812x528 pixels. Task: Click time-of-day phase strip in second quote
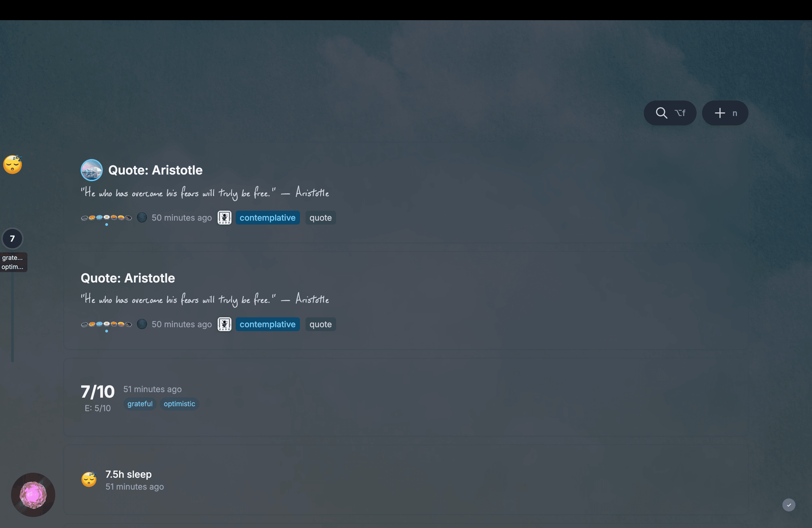click(x=106, y=324)
